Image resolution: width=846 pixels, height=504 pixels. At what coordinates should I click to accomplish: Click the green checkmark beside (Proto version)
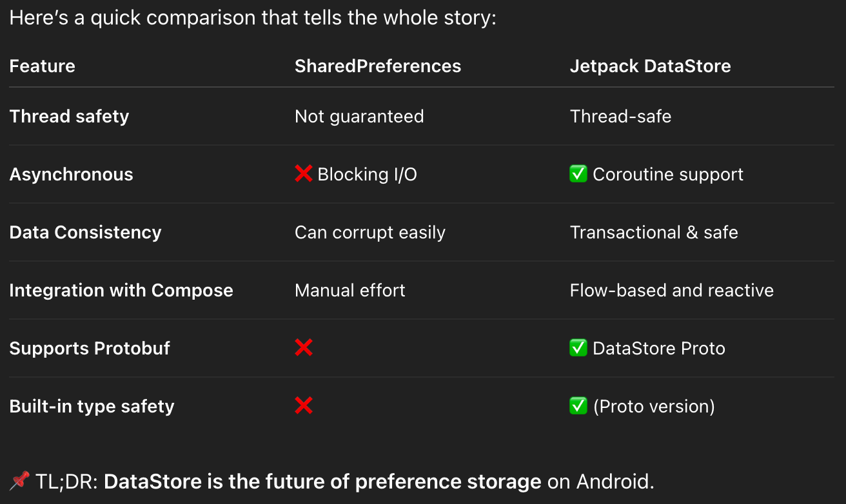coord(578,406)
